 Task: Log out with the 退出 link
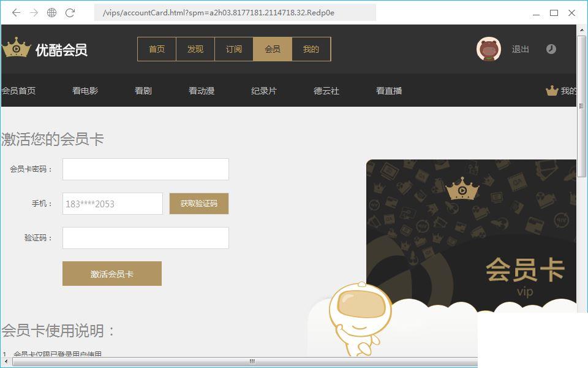click(521, 49)
